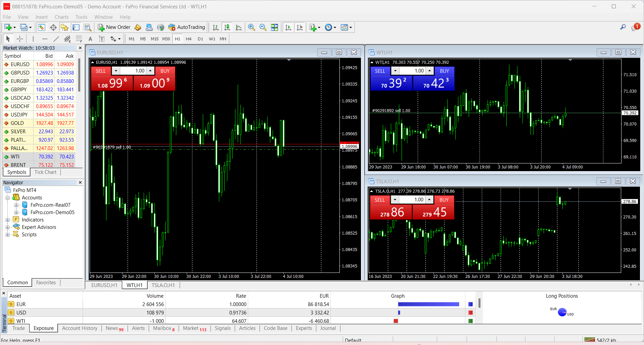Switch timeframe to MN
644x345 pixels.
pyautogui.click(x=223, y=39)
